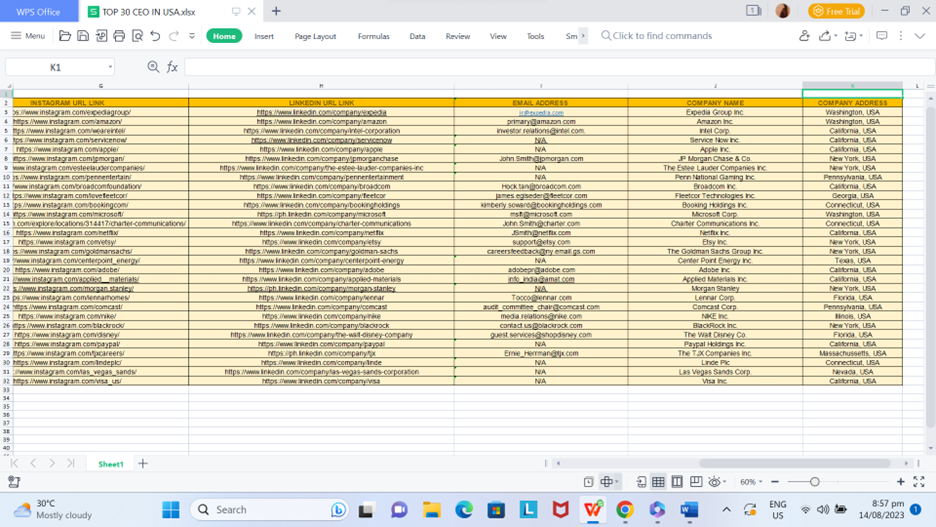Print the spreadsheet using the printer icon
This screenshot has height=527, width=936.
tap(119, 36)
